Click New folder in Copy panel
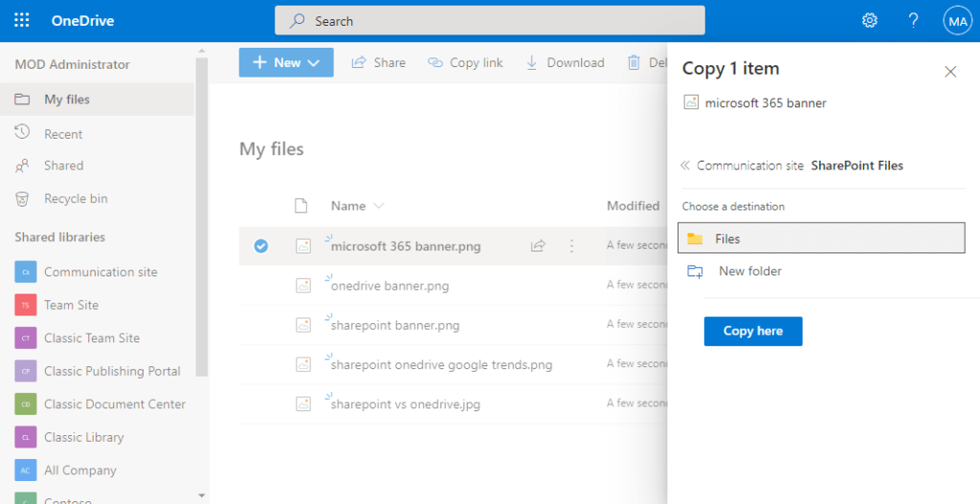Image resolution: width=980 pixels, height=504 pixels. [x=750, y=271]
